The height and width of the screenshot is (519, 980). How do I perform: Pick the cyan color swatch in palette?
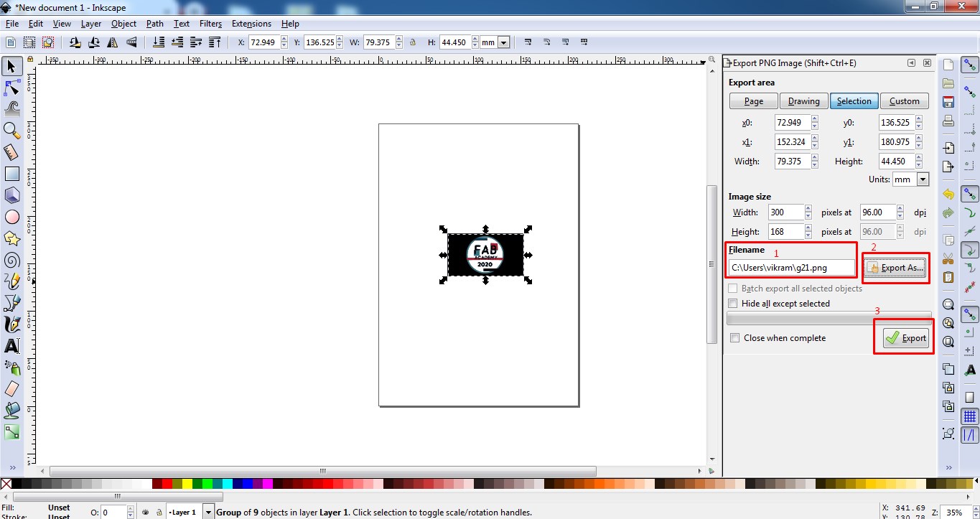point(227,484)
